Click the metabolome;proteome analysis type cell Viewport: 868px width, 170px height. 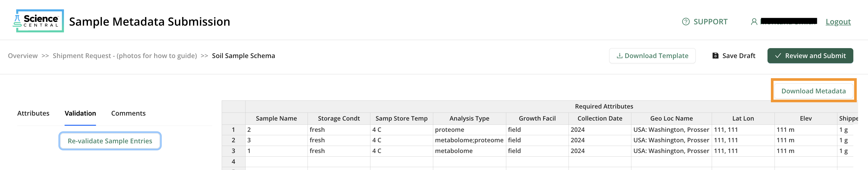click(469, 140)
